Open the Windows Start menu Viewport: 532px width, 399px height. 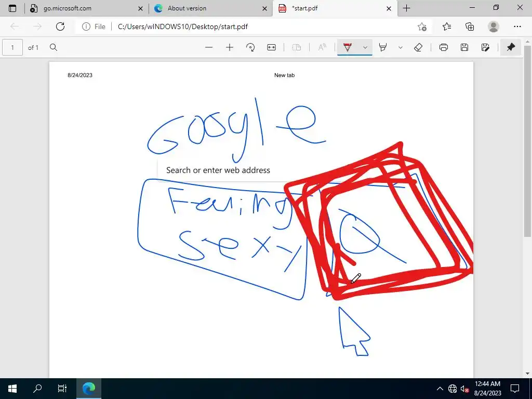tap(12, 389)
